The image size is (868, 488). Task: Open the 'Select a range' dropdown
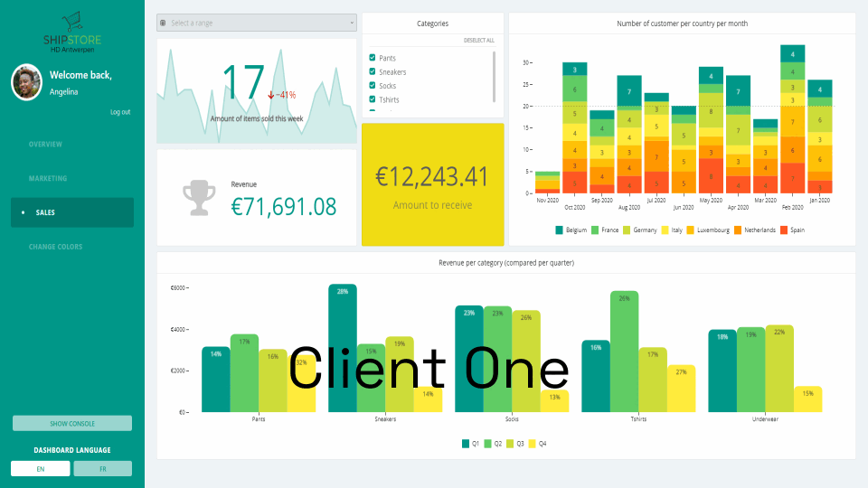257,23
